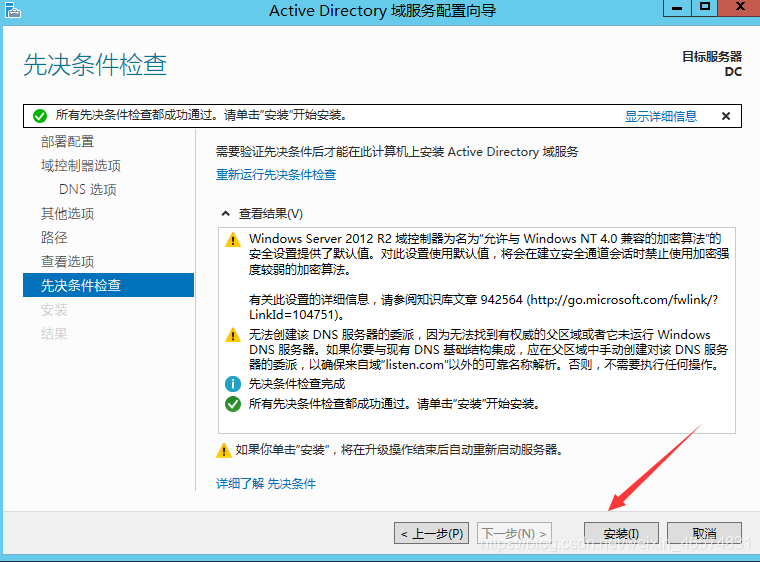Jump to the 路径 step
Image resolution: width=760 pixels, height=562 pixels.
click(x=54, y=238)
